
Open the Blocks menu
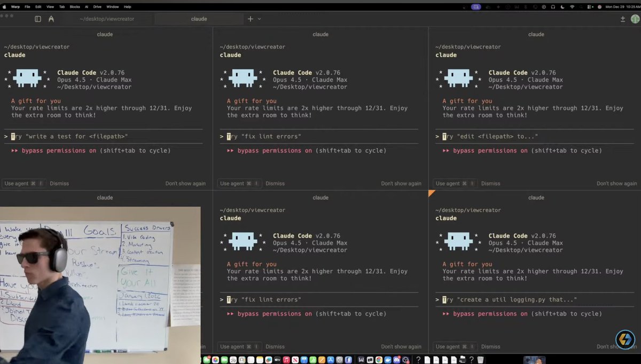click(75, 6)
